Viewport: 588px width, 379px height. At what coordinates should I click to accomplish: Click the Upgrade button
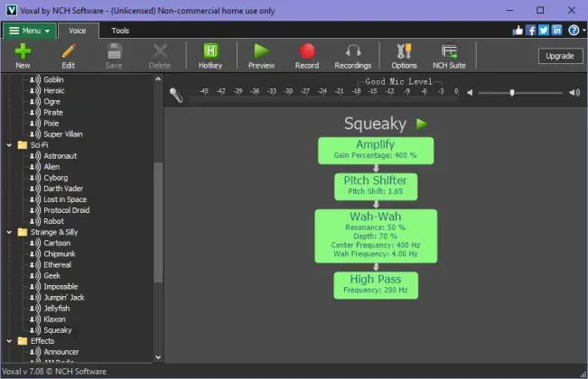click(x=560, y=56)
